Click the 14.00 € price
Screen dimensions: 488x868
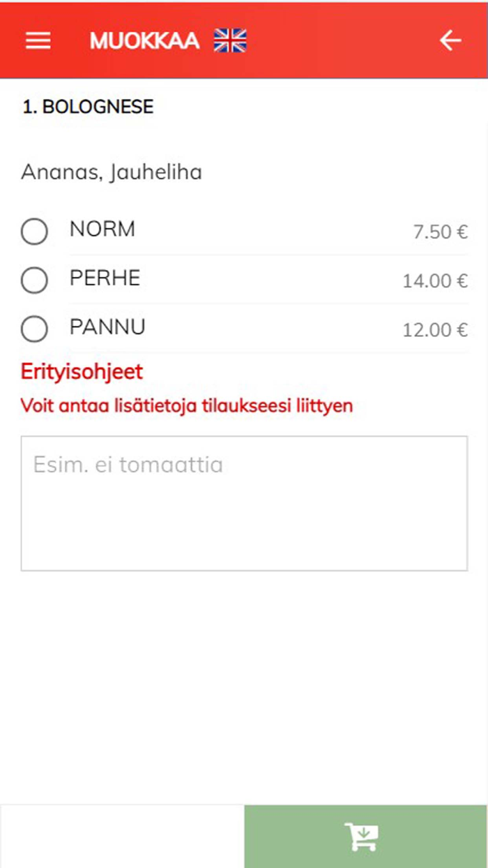[x=434, y=281]
